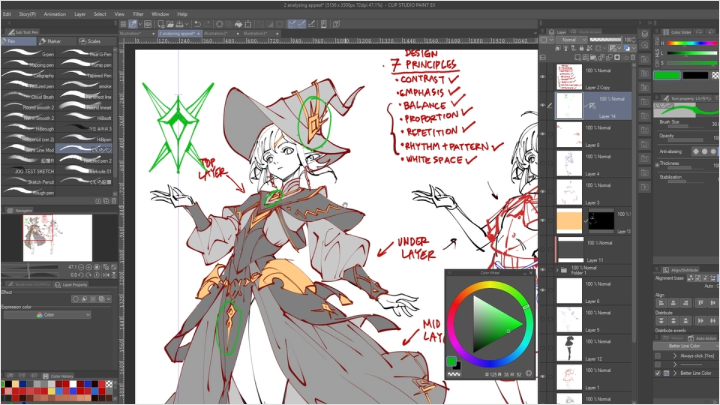720x405 pixels.
Task: Click the Delete layer trash icon
Action: (633, 57)
